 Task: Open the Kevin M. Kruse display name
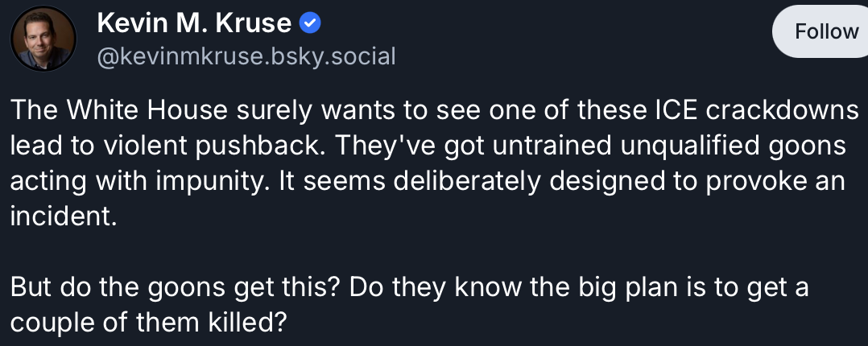pos(194,24)
